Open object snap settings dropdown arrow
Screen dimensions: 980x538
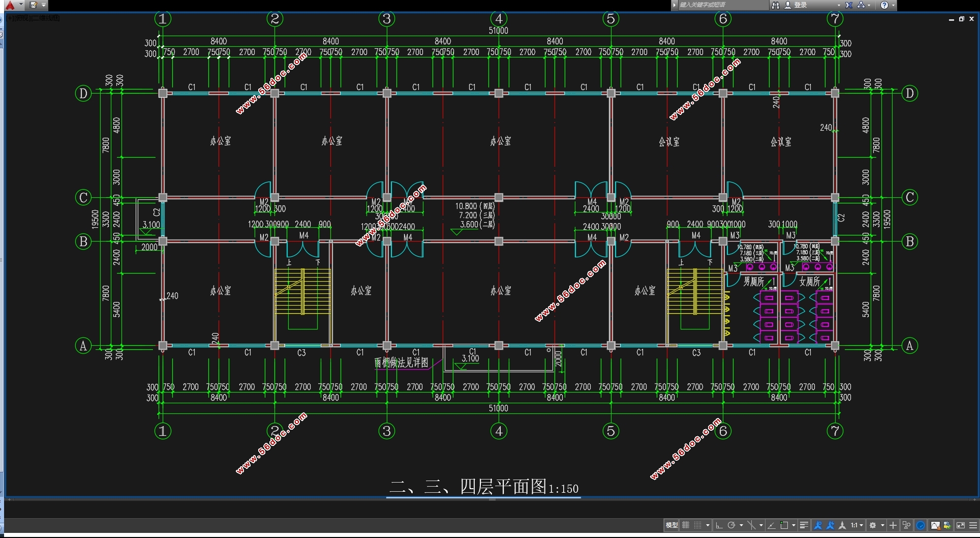793,525
